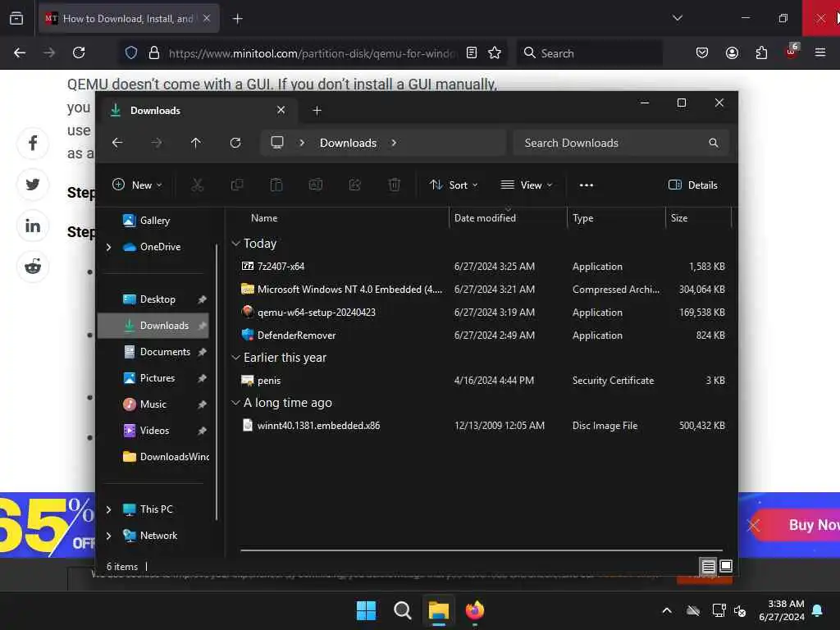Expand This PC in navigation pane

[x=109, y=509]
